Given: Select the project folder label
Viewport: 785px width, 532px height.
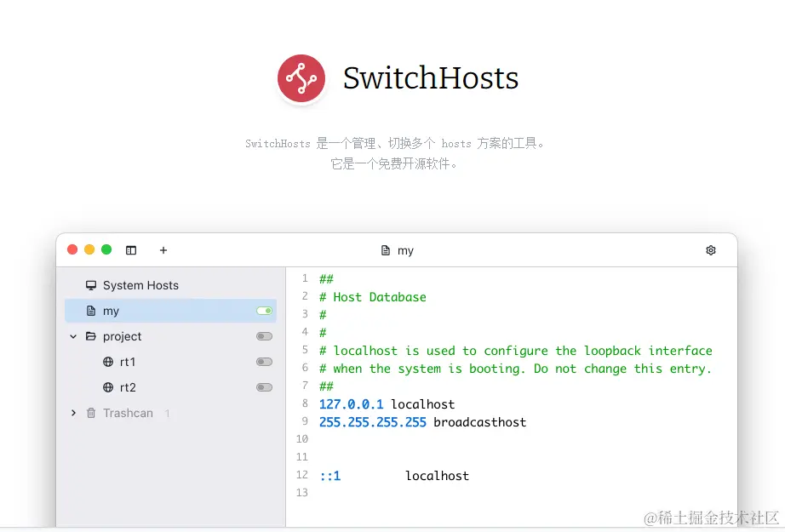Looking at the screenshot, I should pos(122,337).
